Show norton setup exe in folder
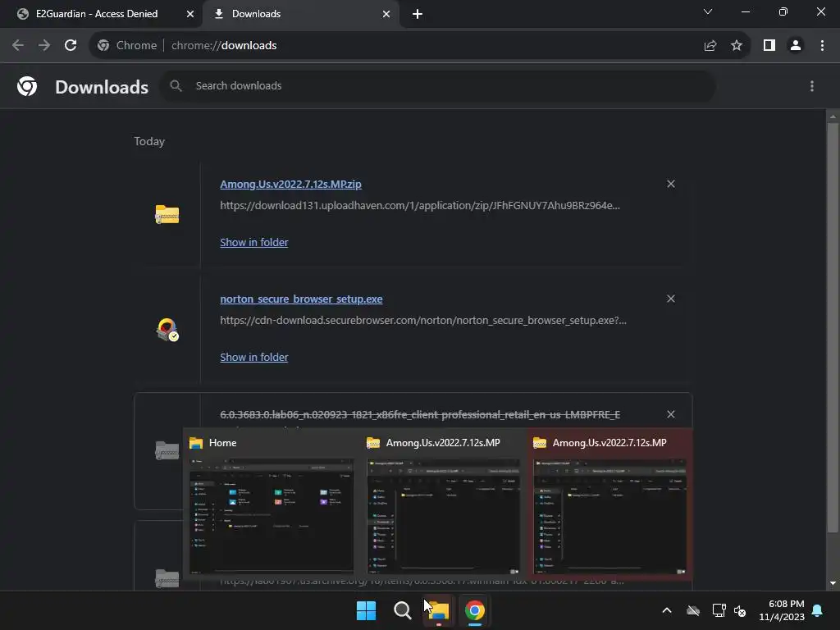 [x=254, y=357]
